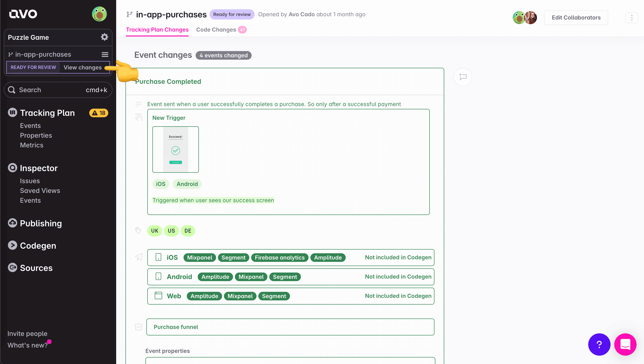Image resolution: width=644 pixels, height=364 pixels.
Task: Open Saved Views under Inspector
Action: click(x=40, y=191)
